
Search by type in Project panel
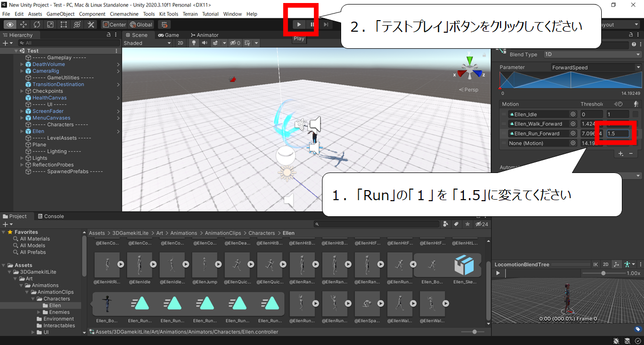click(446, 224)
